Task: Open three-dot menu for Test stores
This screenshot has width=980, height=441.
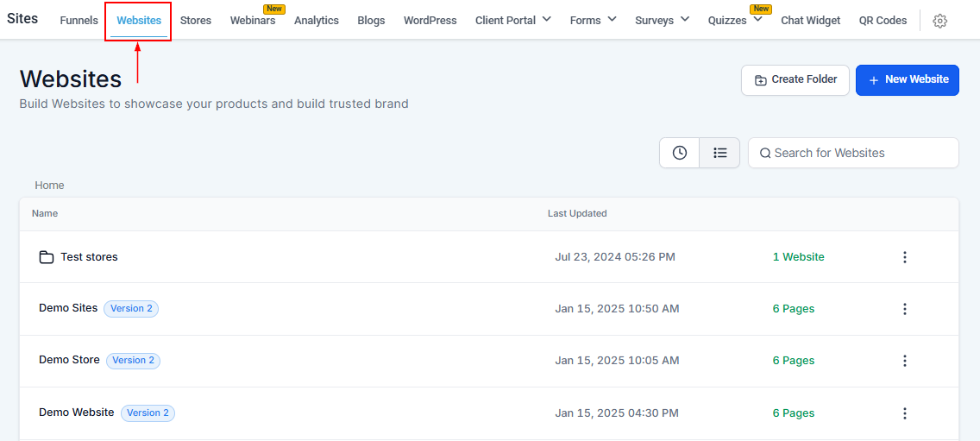Action: 904,257
